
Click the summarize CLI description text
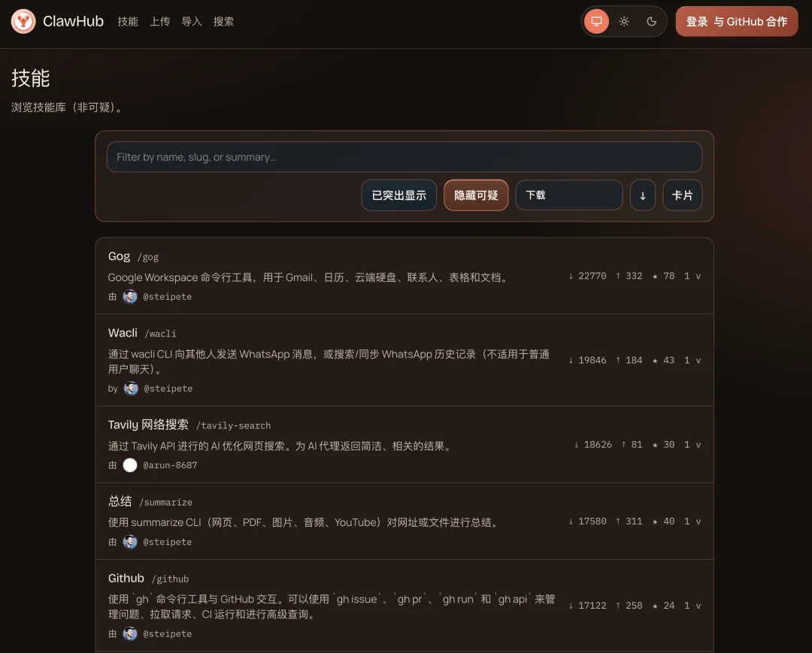[x=304, y=522]
